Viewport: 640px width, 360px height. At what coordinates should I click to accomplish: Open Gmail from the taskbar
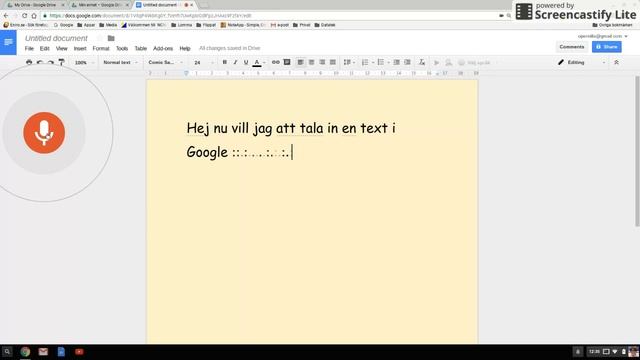click(43, 351)
